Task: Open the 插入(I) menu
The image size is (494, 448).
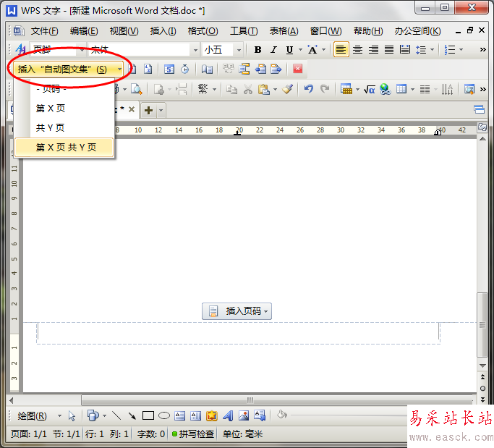Action: click(163, 31)
